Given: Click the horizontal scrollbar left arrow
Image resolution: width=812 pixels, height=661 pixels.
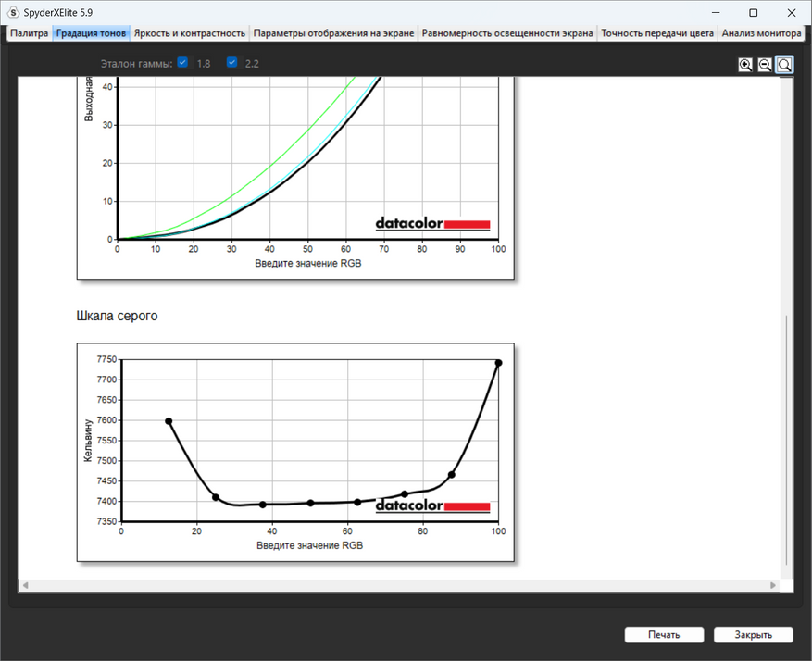Looking at the screenshot, I should [25, 585].
